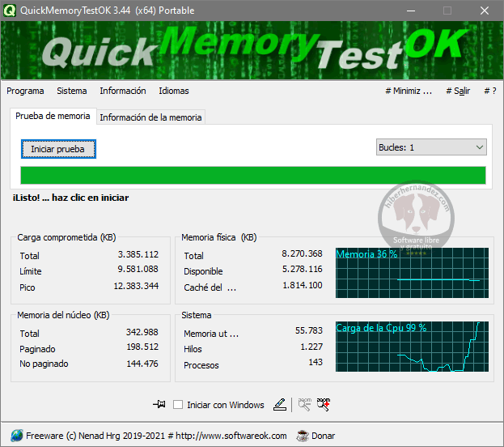Click the Paginado value 198.512
The height and width of the screenshot is (447, 504).
click(x=142, y=347)
